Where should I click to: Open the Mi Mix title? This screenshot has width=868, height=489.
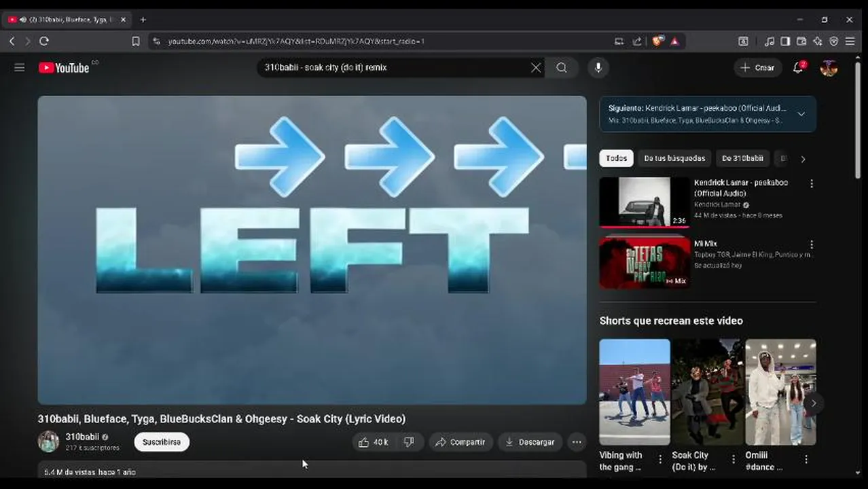coord(706,244)
